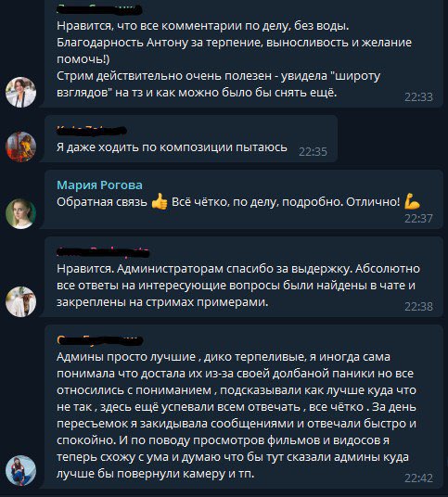Open avatar beside the 22:42 message

(20, 471)
